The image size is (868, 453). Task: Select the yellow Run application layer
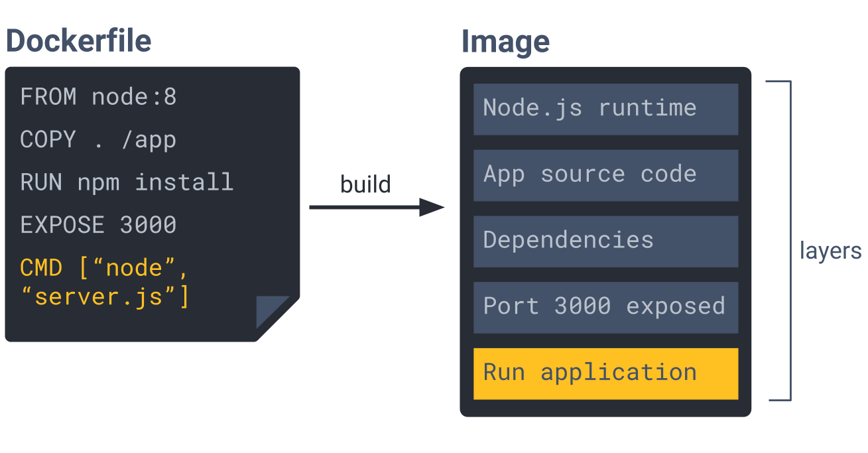click(605, 373)
